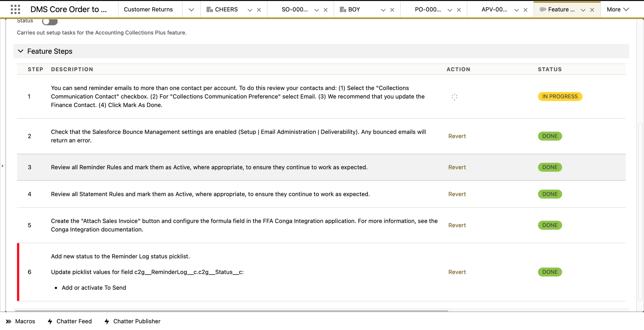Screen dimensions: 644x330
Task: Click the BOY account tab icon
Action: click(343, 10)
